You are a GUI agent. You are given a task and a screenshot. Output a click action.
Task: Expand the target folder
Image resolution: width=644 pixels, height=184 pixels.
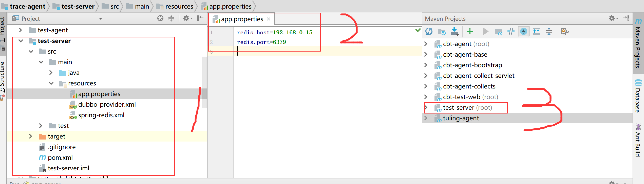pos(31,136)
